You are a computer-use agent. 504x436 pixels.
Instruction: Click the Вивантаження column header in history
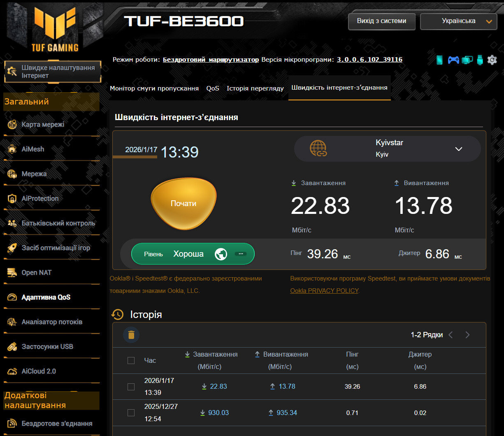(281, 360)
